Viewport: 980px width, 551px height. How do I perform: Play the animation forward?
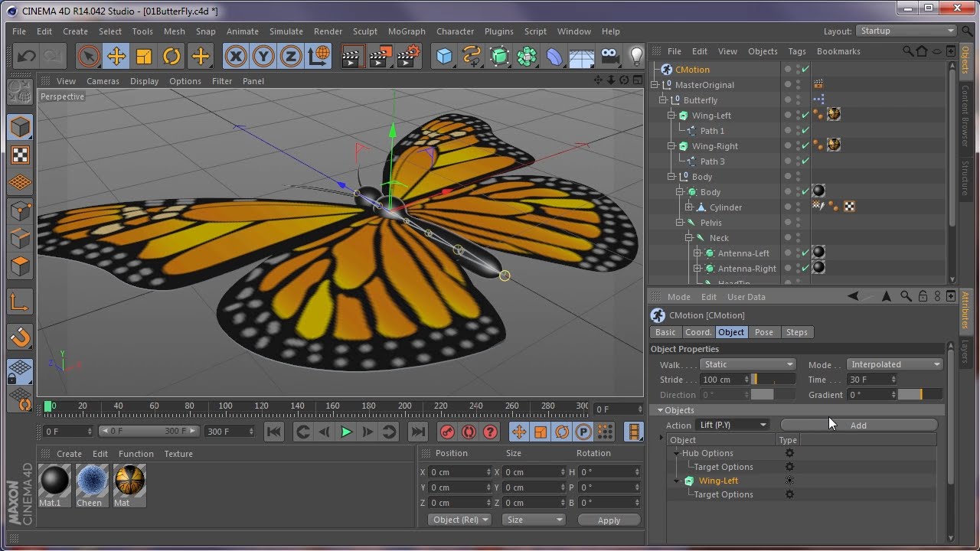[x=346, y=432]
